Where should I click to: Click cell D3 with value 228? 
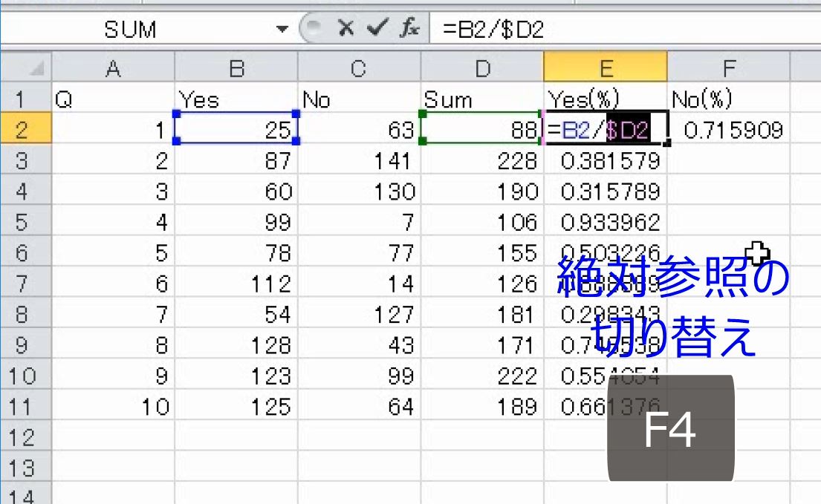pos(482,159)
